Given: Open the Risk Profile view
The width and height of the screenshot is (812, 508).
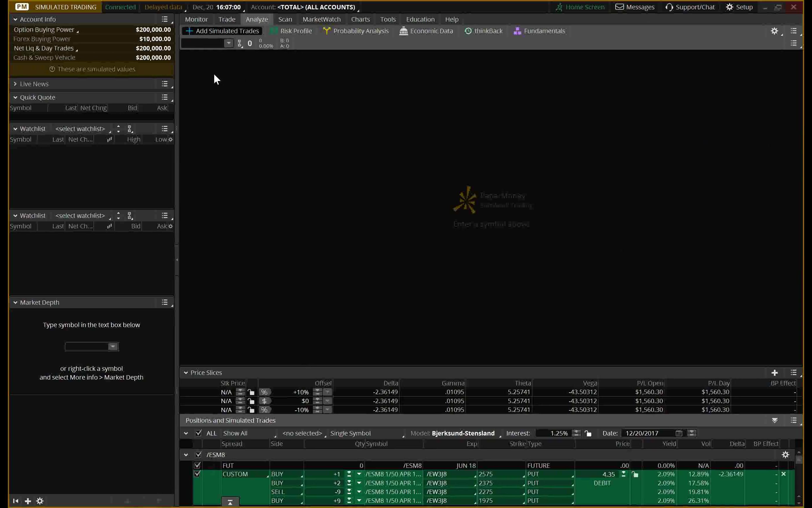Looking at the screenshot, I should point(291,31).
